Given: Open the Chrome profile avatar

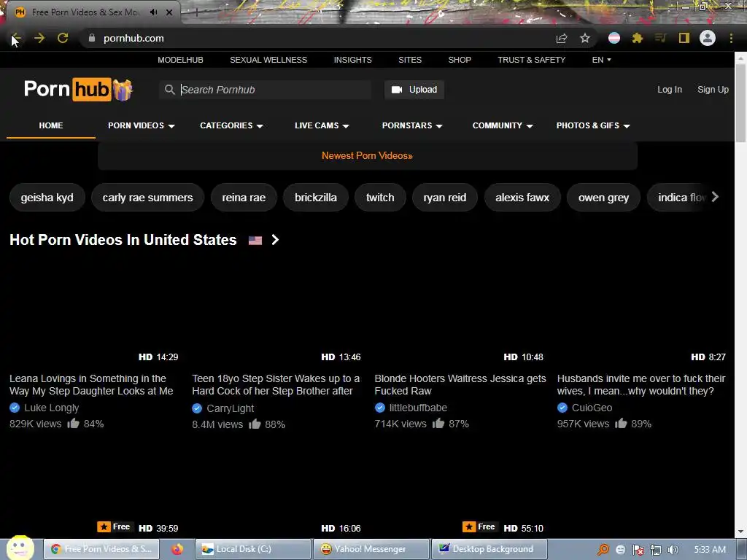Looking at the screenshot, I should (x=708, y=38).
